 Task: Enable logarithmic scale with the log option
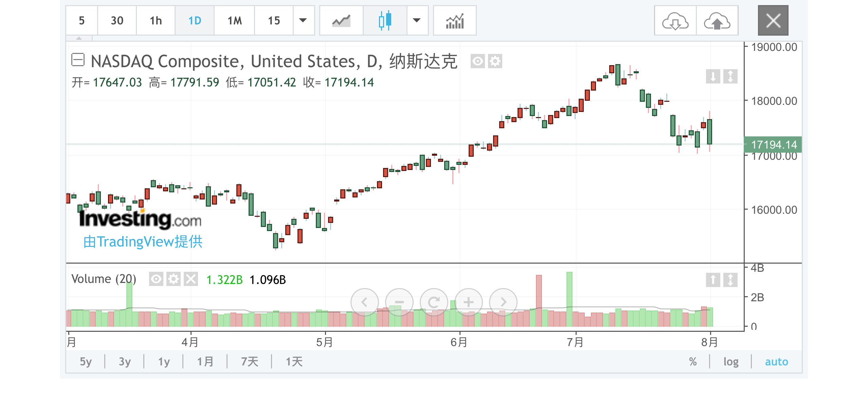coord(731,362)
